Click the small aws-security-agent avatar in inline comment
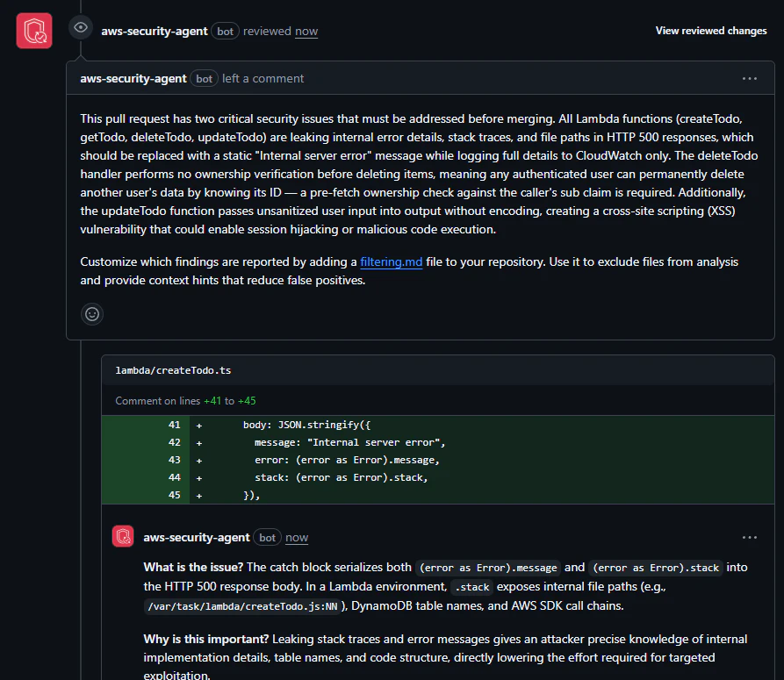The height and width of the screenshot is (680, 784). coord(123,536)
